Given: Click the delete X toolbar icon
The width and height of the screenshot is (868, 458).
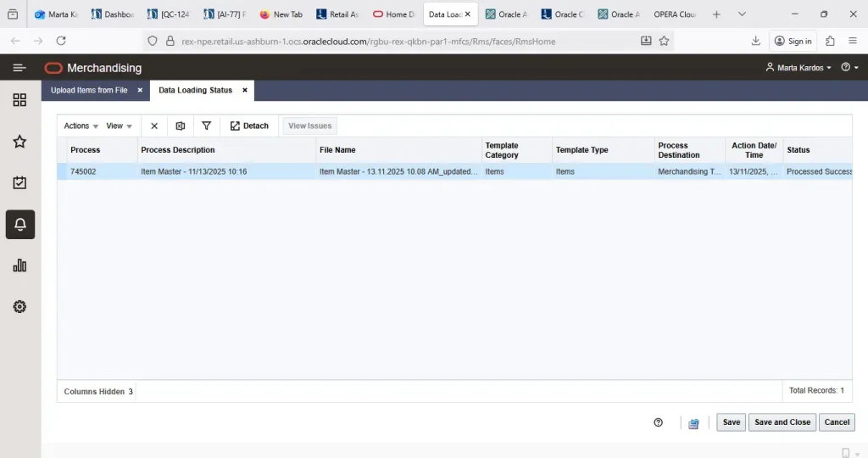Looking at the screenshot, I should 154,126.
